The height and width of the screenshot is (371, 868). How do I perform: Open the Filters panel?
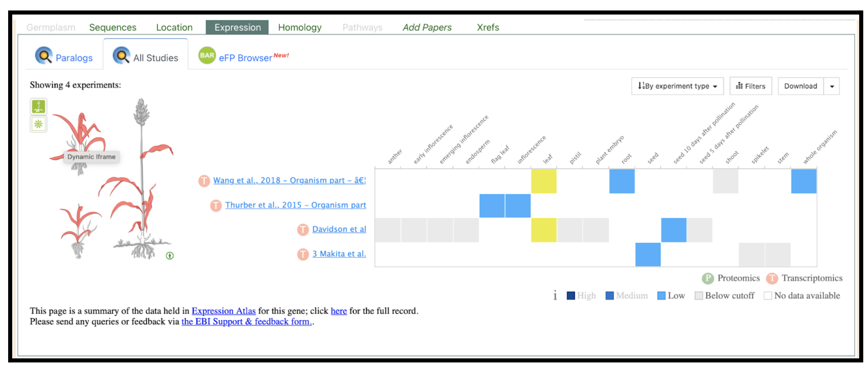[x=751, y=86]
